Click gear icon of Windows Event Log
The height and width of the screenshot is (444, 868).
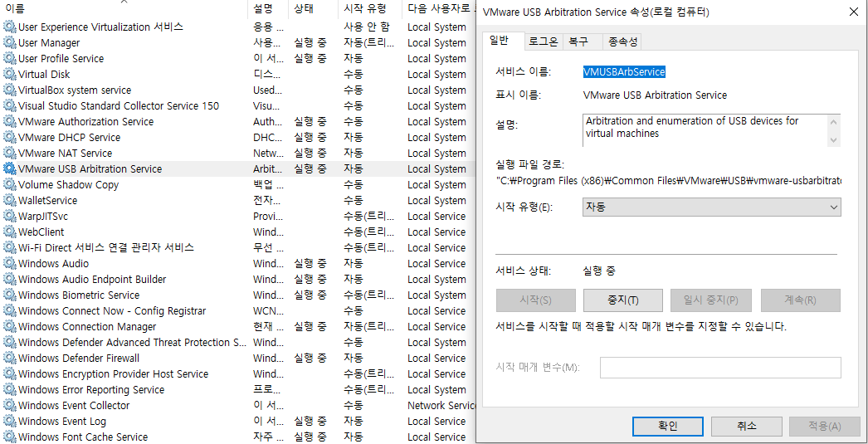(x=9, y=422)
